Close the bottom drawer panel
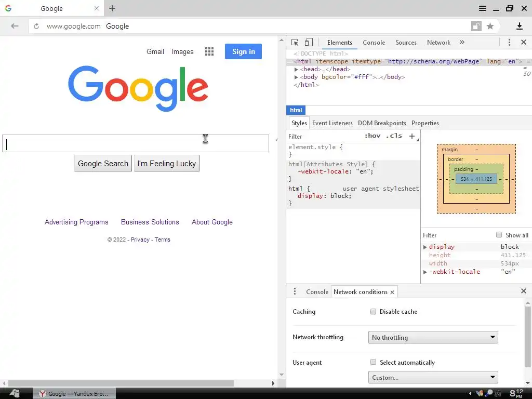The image size is (532, 399). click(x=524, y=291)
